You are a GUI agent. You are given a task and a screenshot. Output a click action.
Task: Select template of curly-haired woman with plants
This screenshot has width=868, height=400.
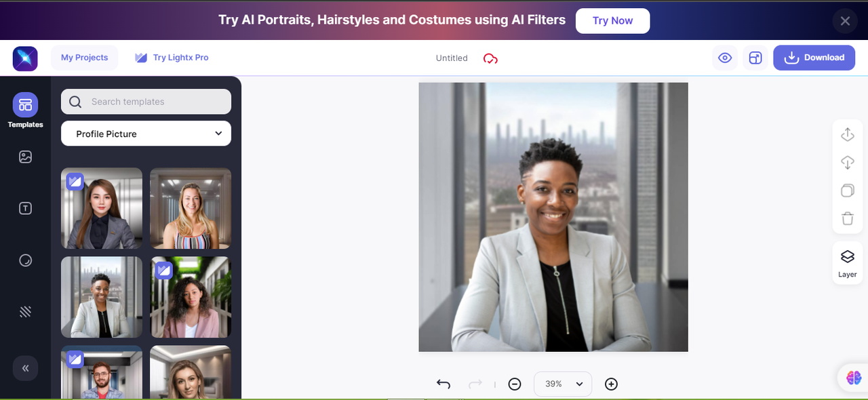pos(191,297)
